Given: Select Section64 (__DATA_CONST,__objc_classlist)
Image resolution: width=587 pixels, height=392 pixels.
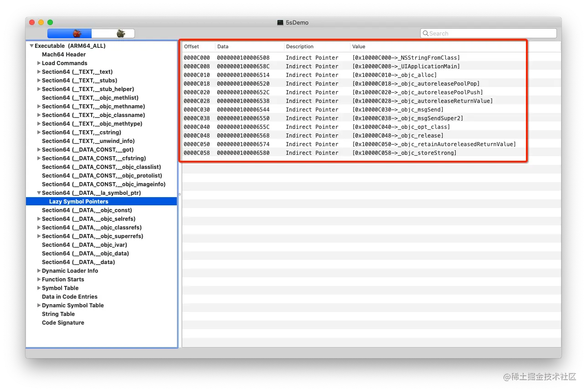Looking at the screenshot, I should [x=101, y=167].
